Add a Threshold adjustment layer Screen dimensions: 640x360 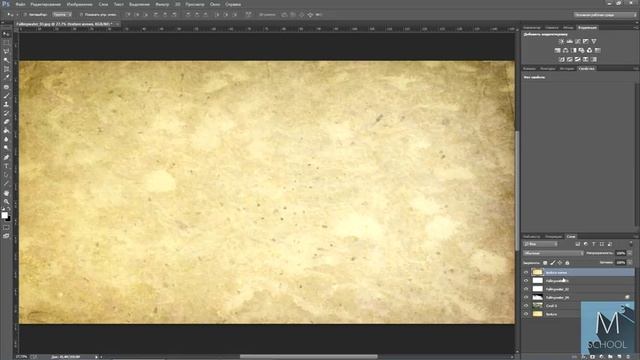[x=578, y=59]
